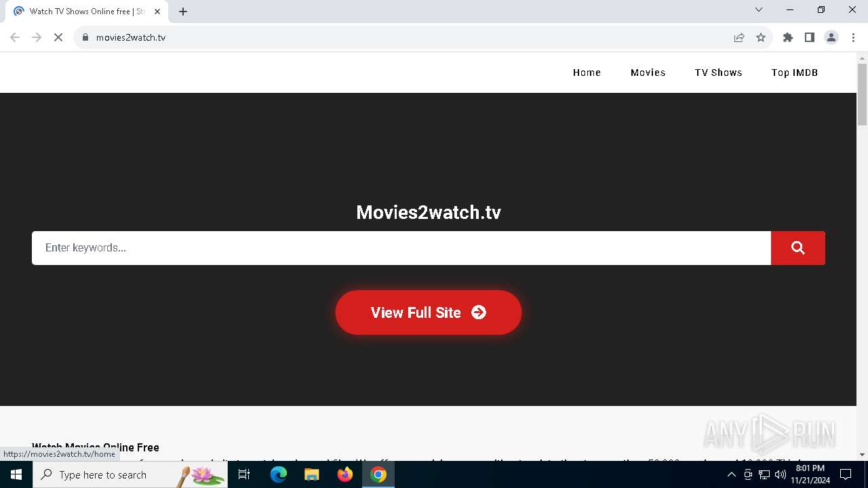868x488 pixels.
Task: Toggle the Chrome side panel
Action: [x=810, y=37]
